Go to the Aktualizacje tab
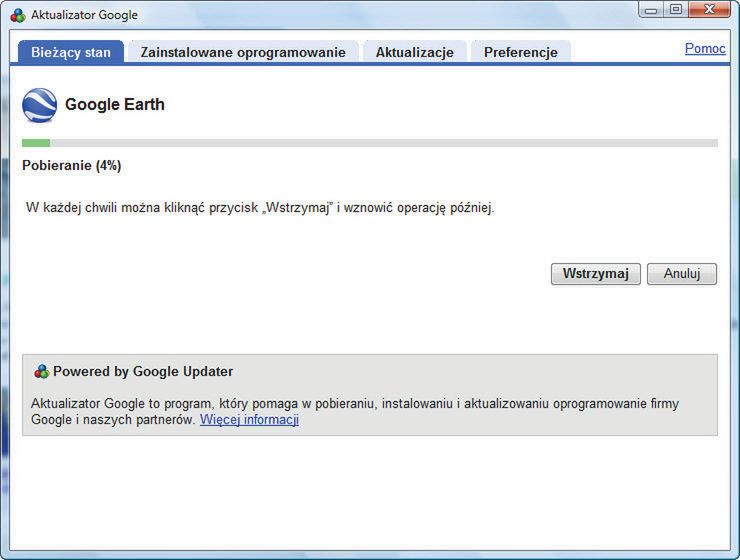The height and width of the screenshot is (560, 740). coord(414,52)
